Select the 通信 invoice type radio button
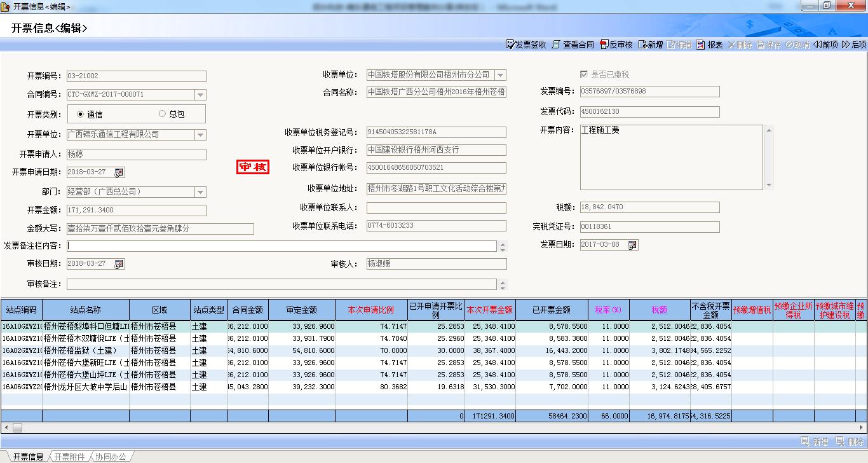Viewport: 868px width, 463px height. (80, 114)
